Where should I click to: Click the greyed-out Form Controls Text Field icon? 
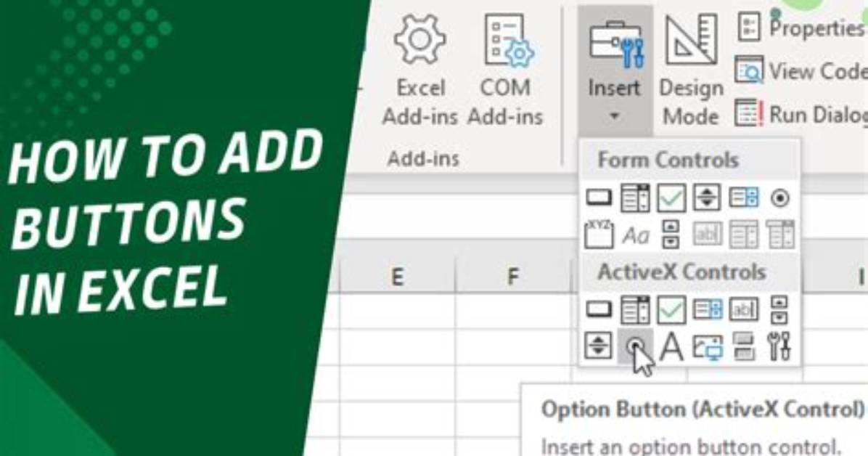click(708, 235)
